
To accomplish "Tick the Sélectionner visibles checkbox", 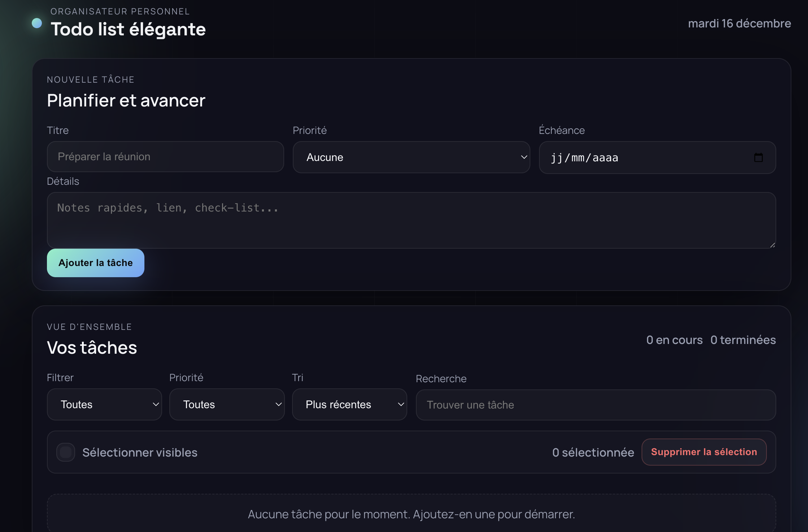I will [x=66, y=452].
